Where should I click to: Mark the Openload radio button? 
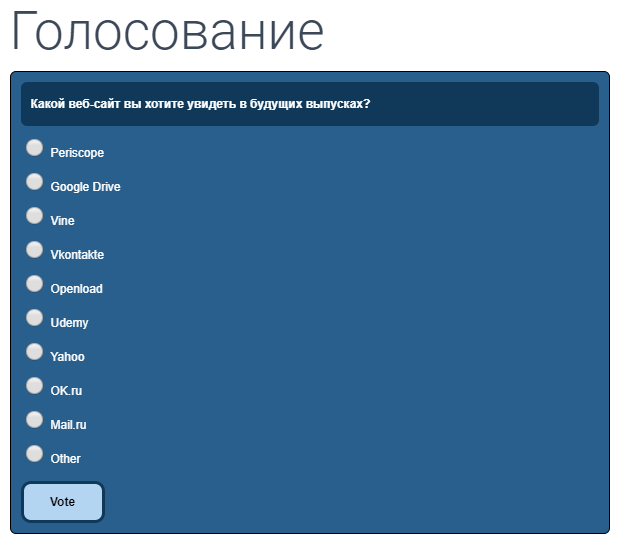click(35, 284)
